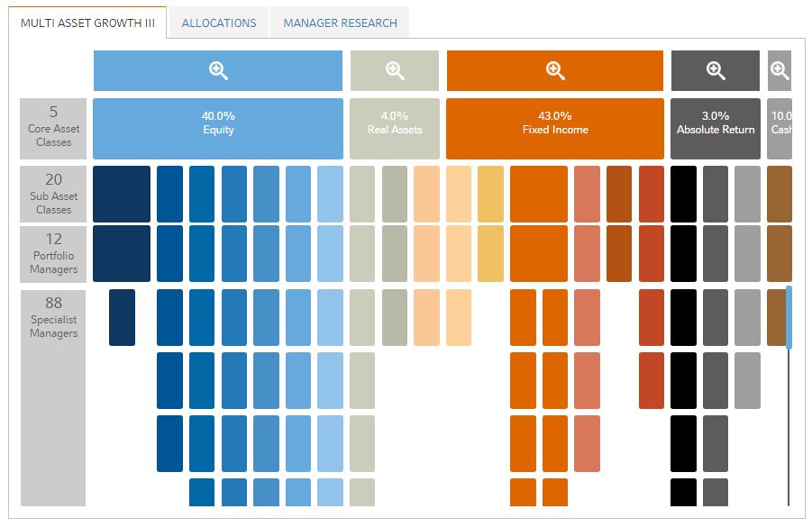Click the blue vertical scrollbar thumb

point(789,317)
